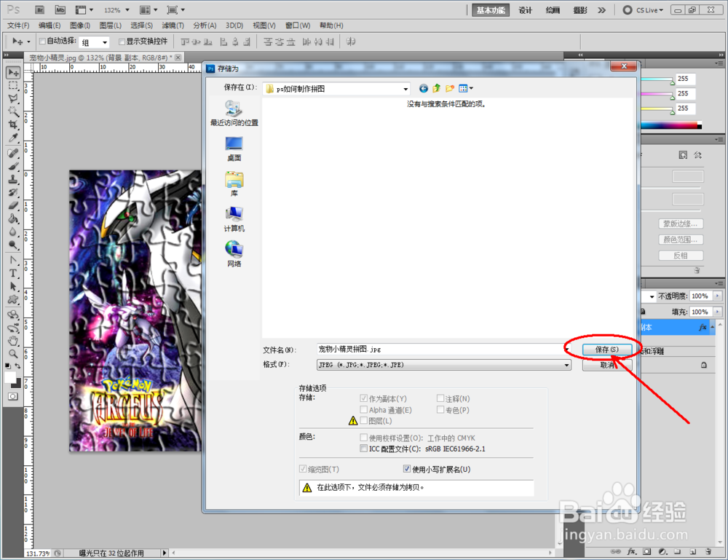Select the History Brush tool
The width and height of the screenshot is (728, 560).
coord(13,192)
